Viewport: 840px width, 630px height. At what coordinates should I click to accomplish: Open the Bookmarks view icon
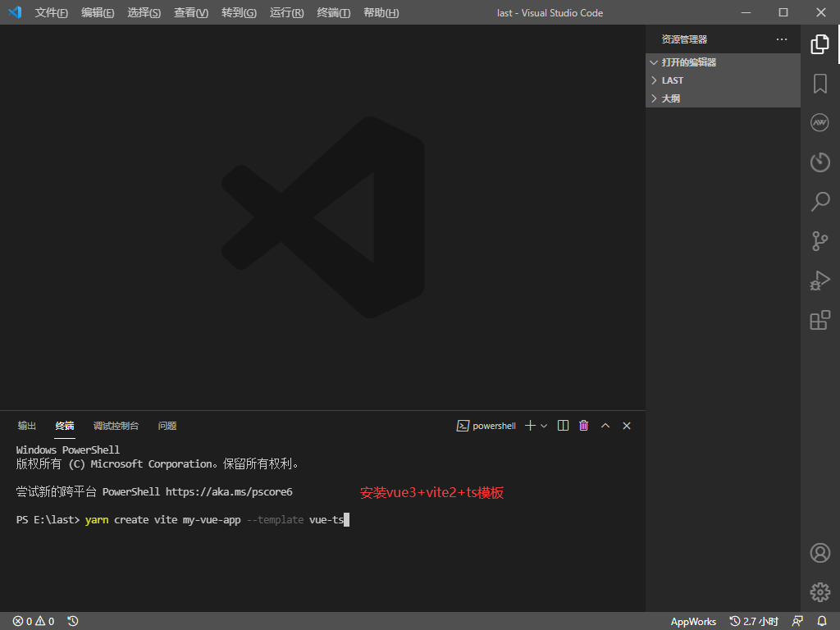[x=819, y=84]
